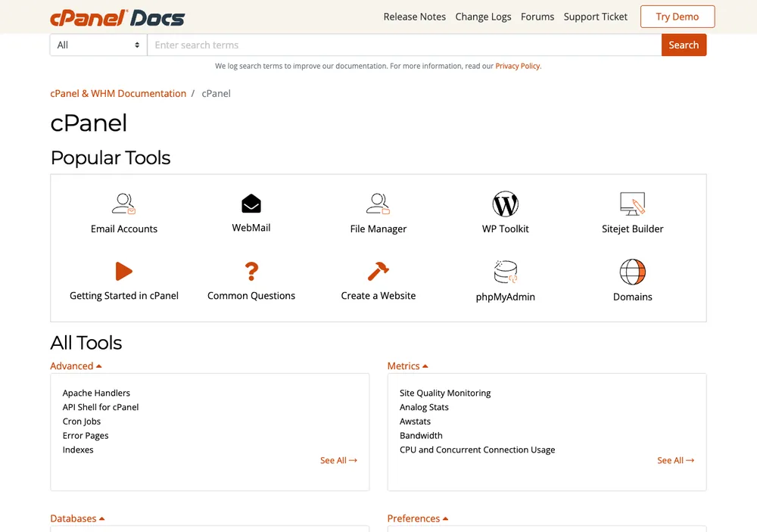The height and width of the screenshot is (532, 757).
Task: Open the Cron Jobs link
Action: click(x=82, y=422)
